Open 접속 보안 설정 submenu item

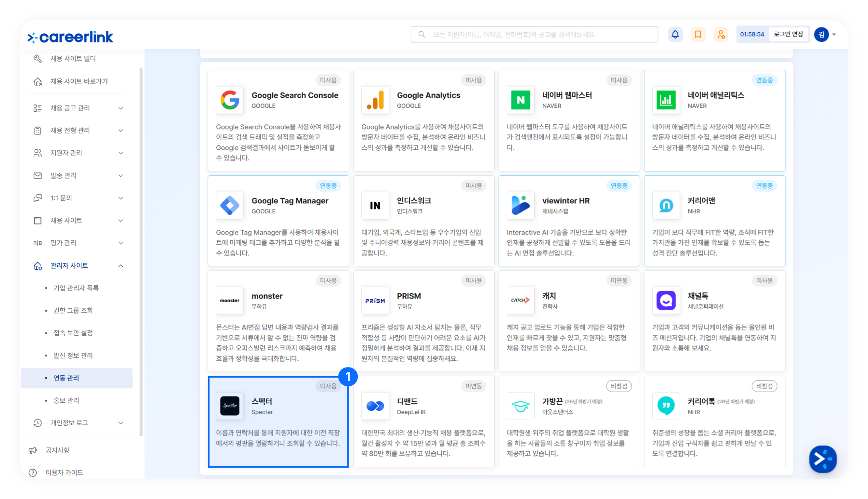coord(73,333)
